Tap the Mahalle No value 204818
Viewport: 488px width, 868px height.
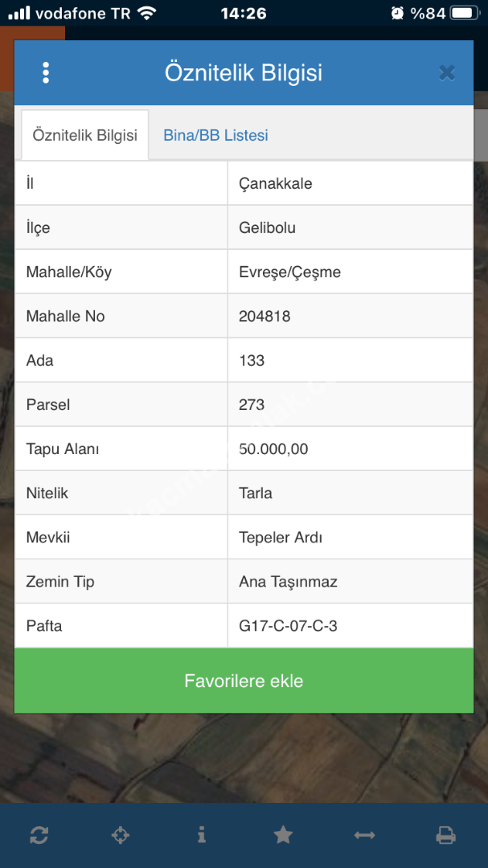coord(265,316)
